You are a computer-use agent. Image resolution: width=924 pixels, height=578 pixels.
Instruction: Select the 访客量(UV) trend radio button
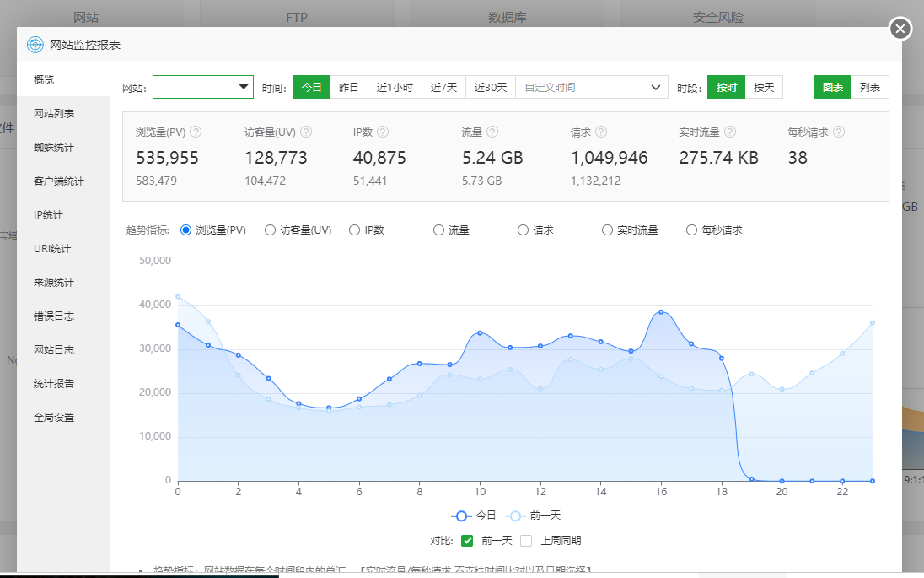(271, 230)
